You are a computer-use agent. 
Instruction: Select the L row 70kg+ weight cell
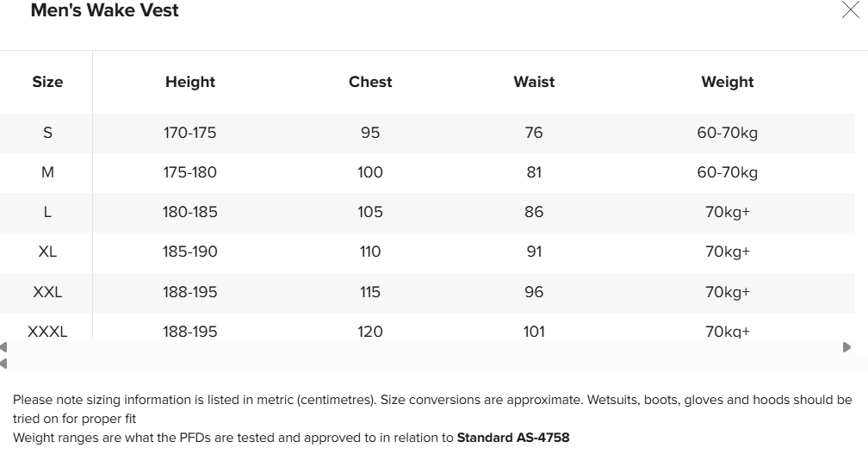point(728,212)
